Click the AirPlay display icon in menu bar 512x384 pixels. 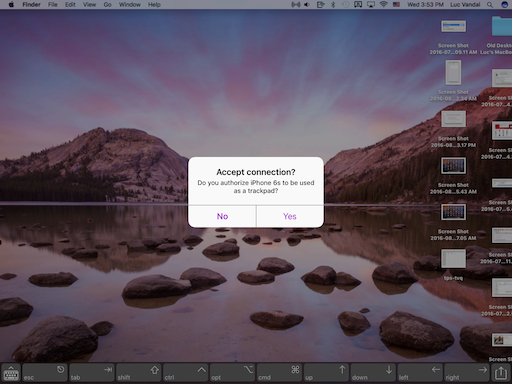click(371, 5)
